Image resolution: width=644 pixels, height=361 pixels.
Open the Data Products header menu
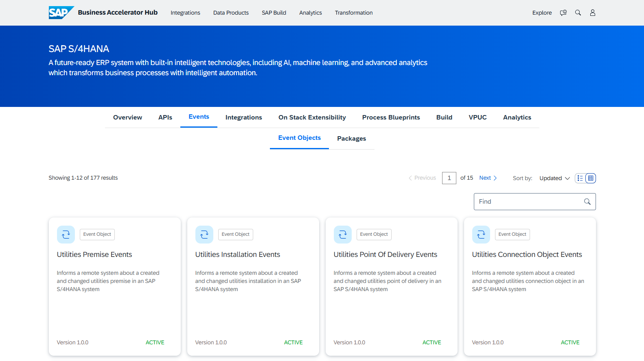tap(231, 13)
